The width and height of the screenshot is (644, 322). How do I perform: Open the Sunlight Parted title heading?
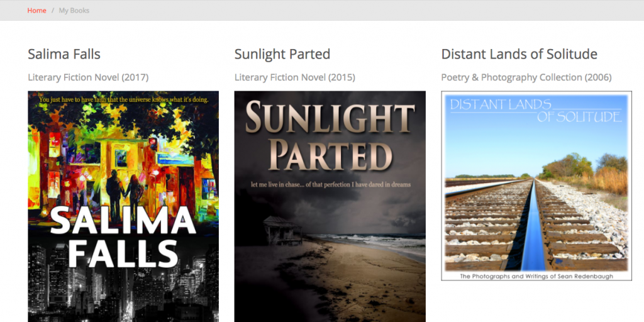(282, 54)
